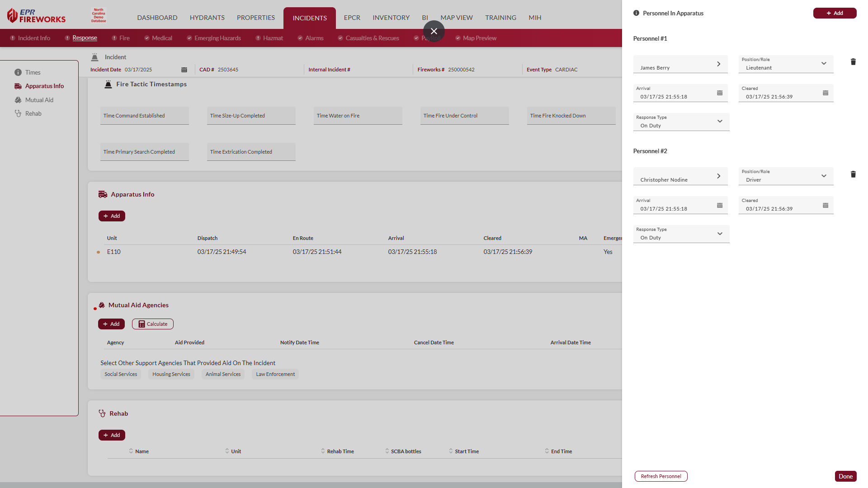Open the INVENTORY top menu item
Viewport: 868px width, 488px height.
[x=391, y=18]
